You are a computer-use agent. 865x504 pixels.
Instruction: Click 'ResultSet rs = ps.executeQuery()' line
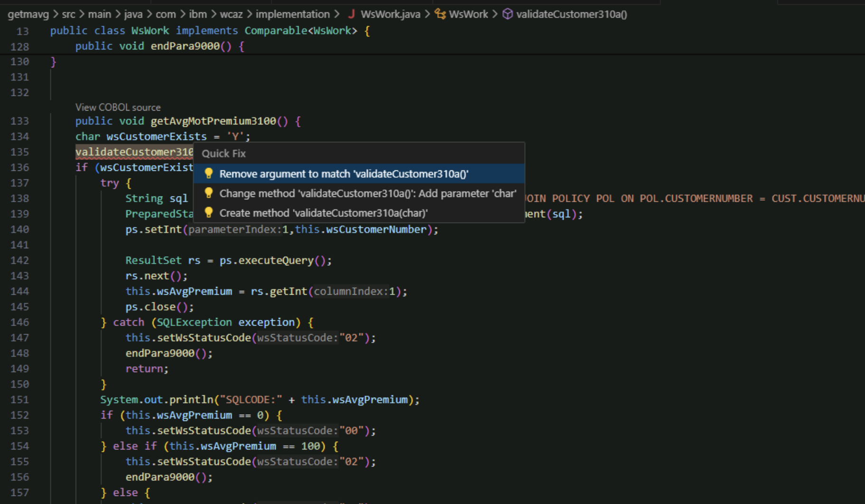[x=228, y=261]
